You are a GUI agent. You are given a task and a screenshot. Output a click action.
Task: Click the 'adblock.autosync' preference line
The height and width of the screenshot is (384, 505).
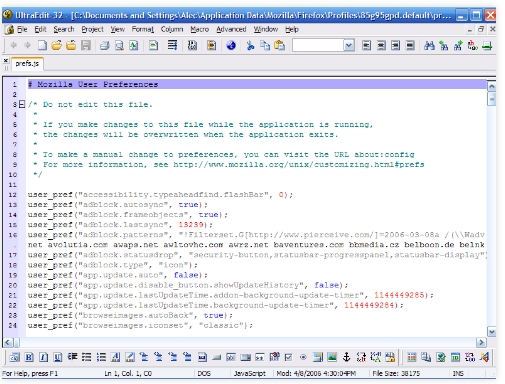click(x=118, y=205)
